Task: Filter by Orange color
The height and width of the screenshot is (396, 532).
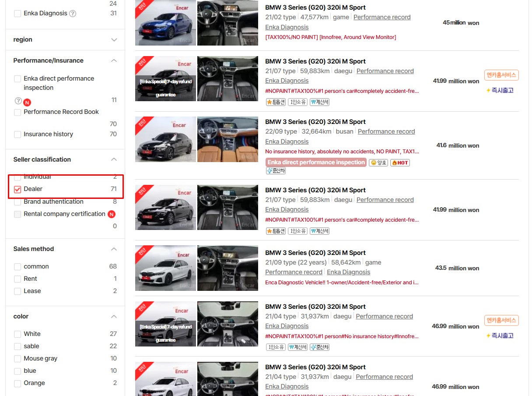Action: click(17, 383)
